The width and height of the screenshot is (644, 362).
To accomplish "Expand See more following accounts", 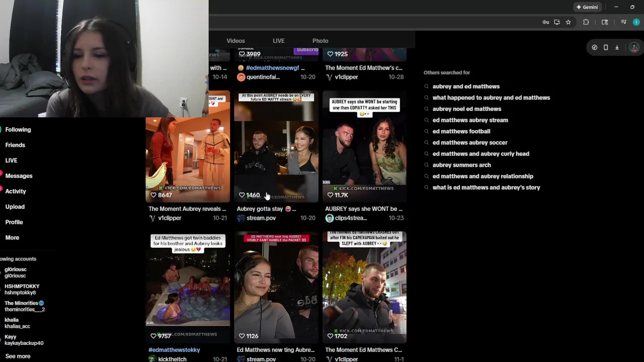I will click(x=18, y=356).
